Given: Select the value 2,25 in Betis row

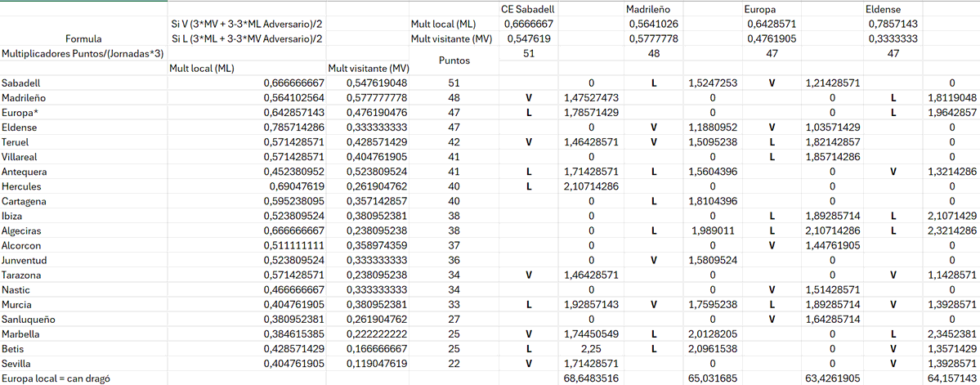Looking at the screenshot, I should 591,349.
